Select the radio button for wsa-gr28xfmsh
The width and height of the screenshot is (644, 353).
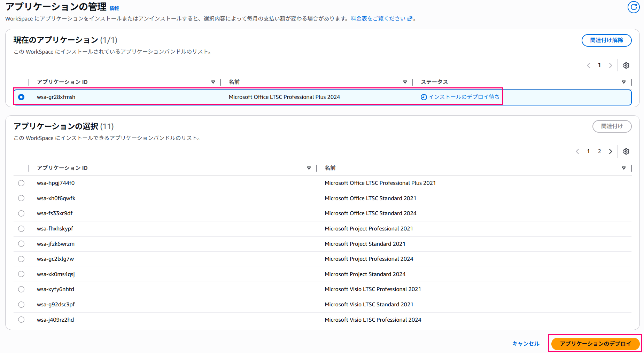21,97
